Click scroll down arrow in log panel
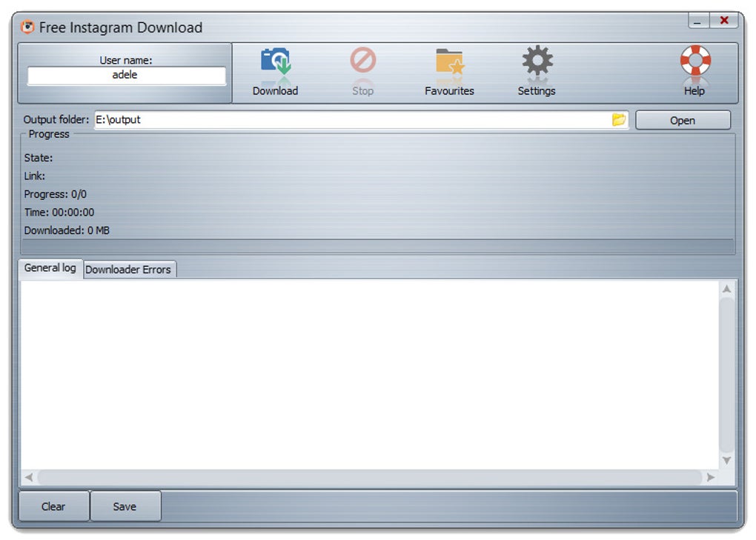Screen dimensions: 756x540 [726, 461]
